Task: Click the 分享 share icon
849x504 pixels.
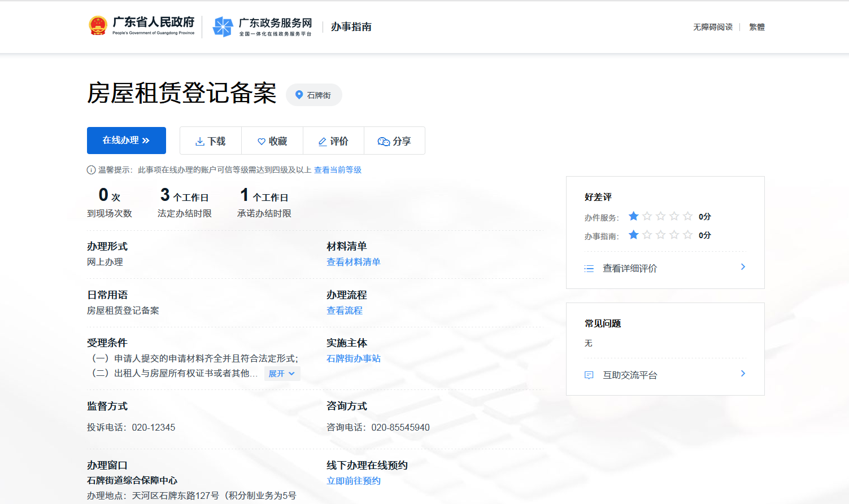Action: [385, 141]
